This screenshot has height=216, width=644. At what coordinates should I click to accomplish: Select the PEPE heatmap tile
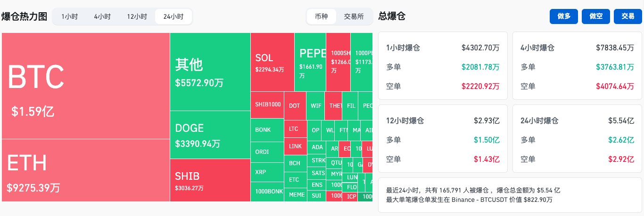pyautogui.click(x=310, y=62)
